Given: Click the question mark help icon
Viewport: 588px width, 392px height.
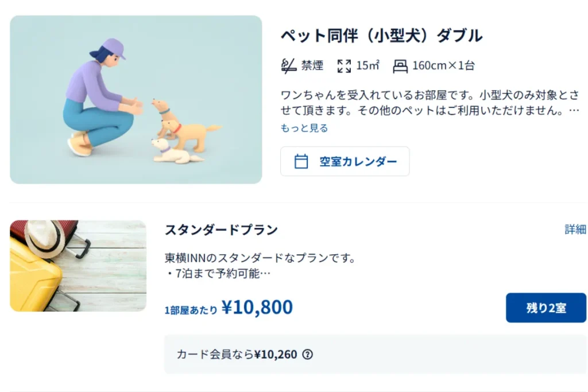Looking at the screenshot, I should 307,354.
